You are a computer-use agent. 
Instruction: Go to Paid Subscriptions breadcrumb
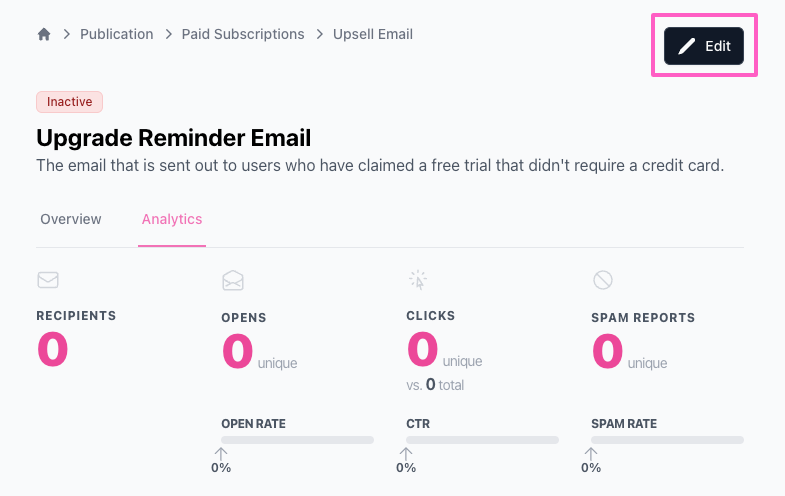(x=243, y=34)
